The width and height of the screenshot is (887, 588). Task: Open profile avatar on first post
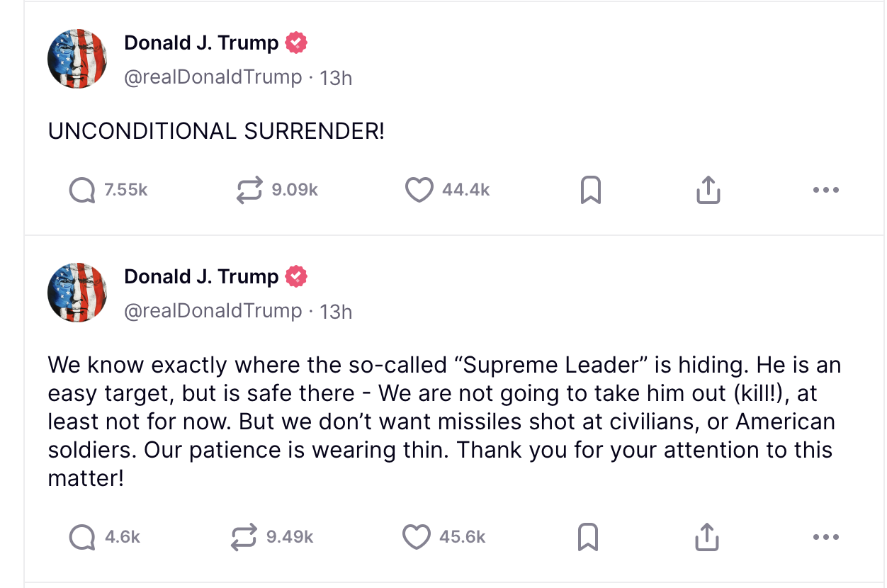click(77, 59)
